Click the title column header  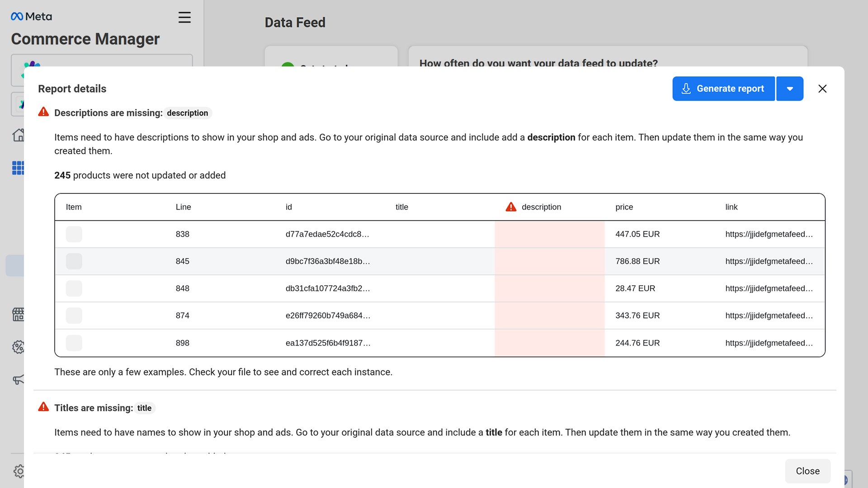(401, 207)
